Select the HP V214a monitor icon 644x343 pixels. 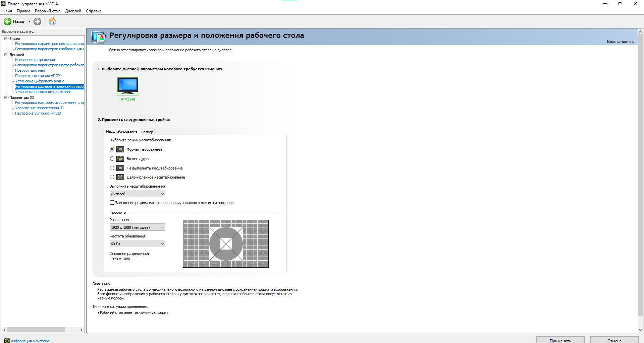127,86
